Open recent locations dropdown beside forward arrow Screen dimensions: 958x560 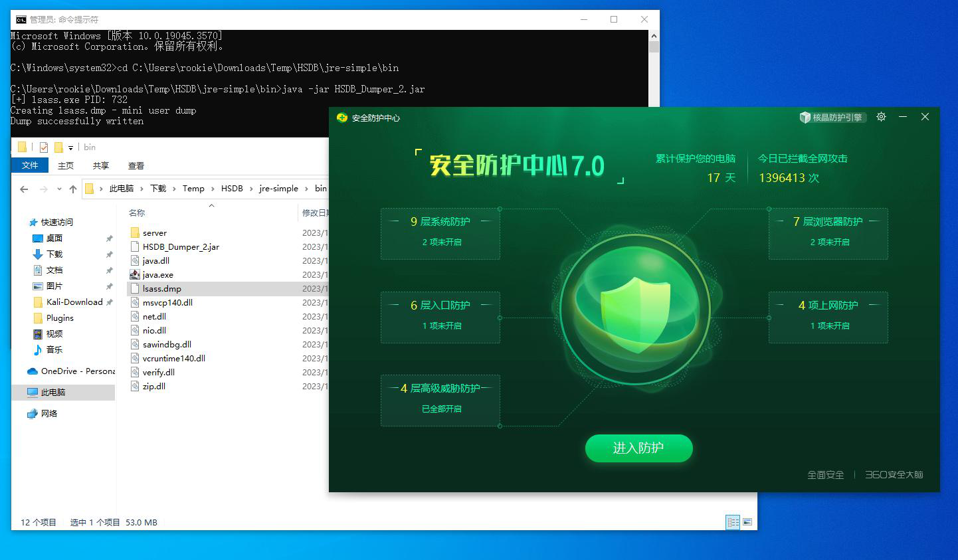point(59,189)
